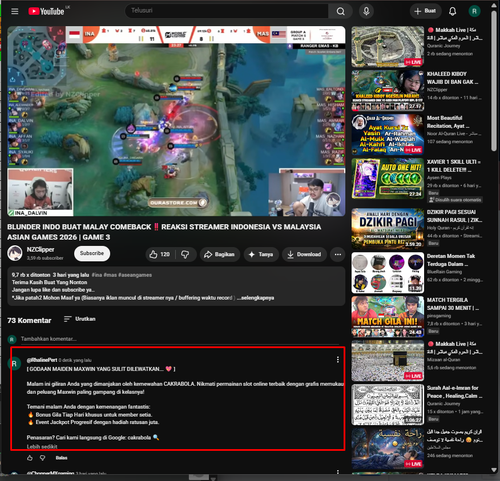
Task: Collapse comment with Lebih sedikit
Action: click(x=42, y=446)
